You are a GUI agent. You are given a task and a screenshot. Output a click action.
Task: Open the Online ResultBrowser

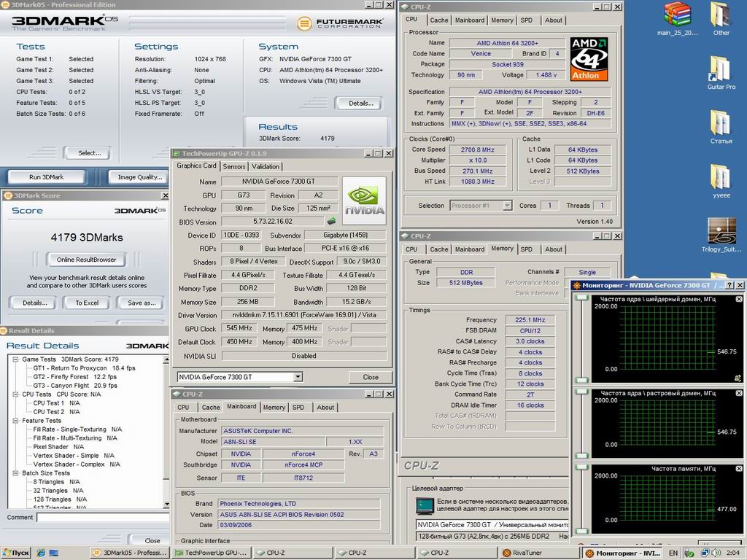pos(86,260)
